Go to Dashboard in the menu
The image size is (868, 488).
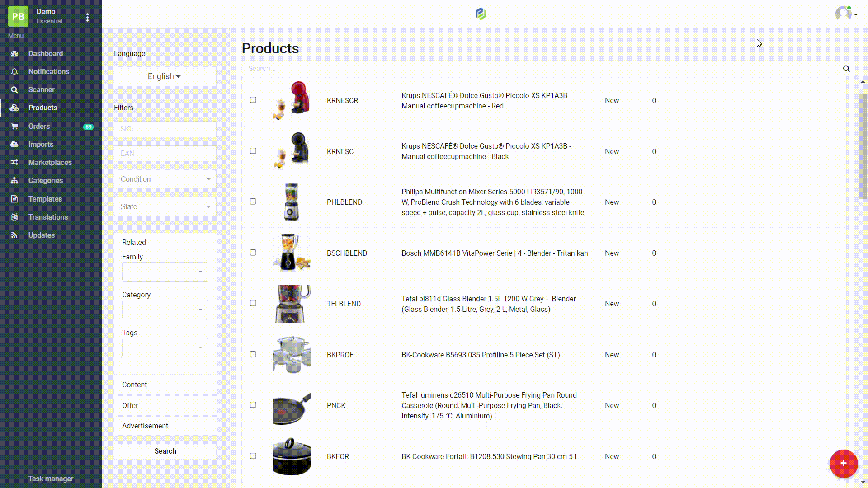(46, 54)
